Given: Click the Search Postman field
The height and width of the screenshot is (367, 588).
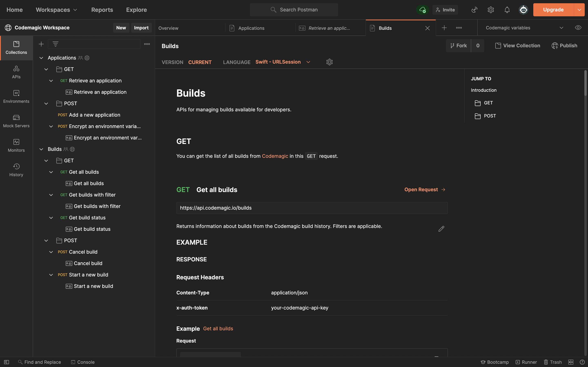Looking at the screenshot, I should [294, 10].
